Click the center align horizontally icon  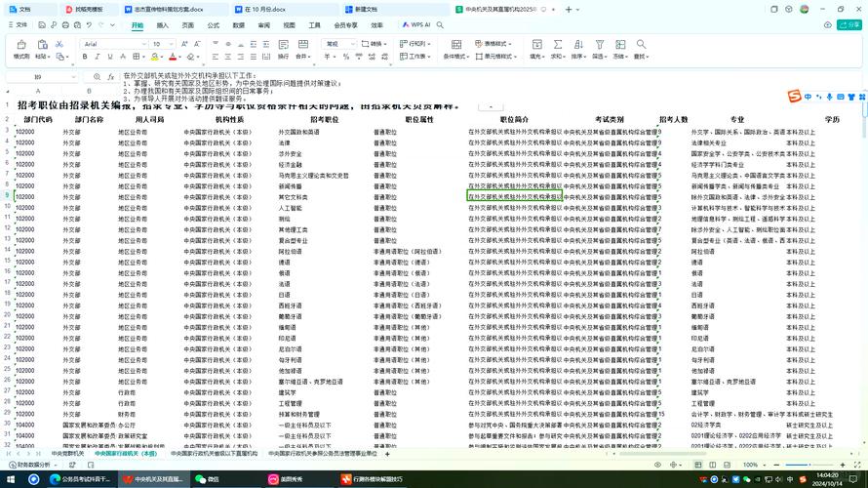227,57
